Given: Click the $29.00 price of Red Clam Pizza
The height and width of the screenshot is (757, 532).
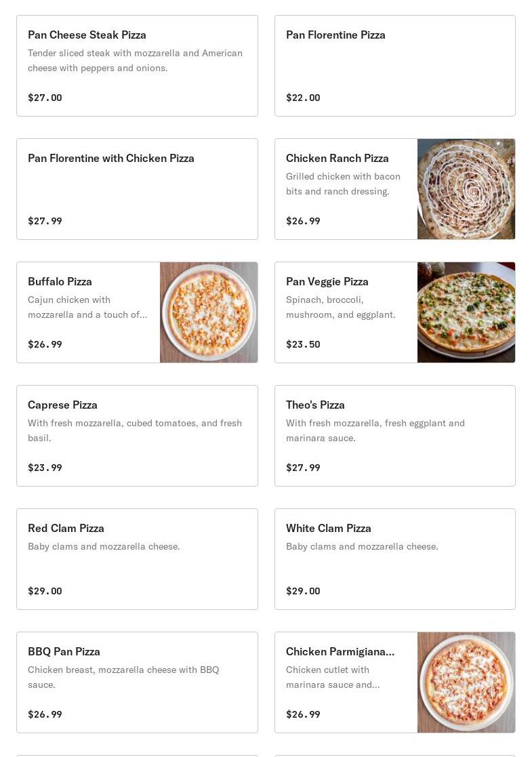Looking at the screenshot, I should [x=45, y=591].
